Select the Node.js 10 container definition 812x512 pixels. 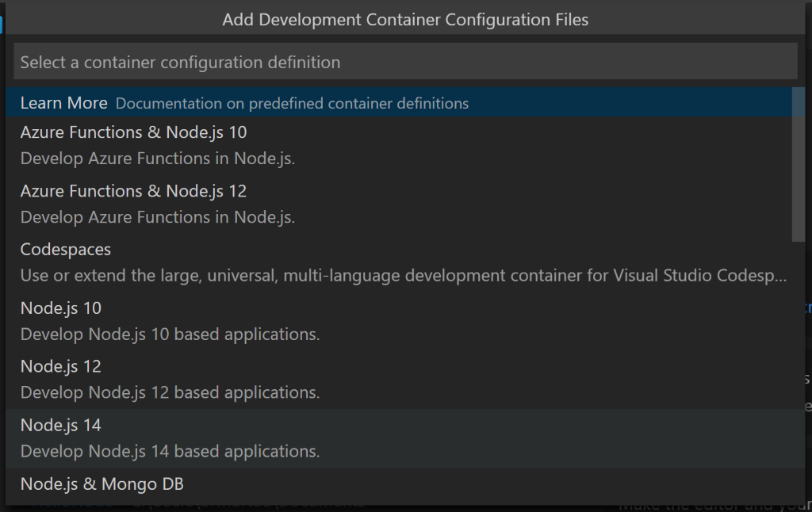(61, 308)
